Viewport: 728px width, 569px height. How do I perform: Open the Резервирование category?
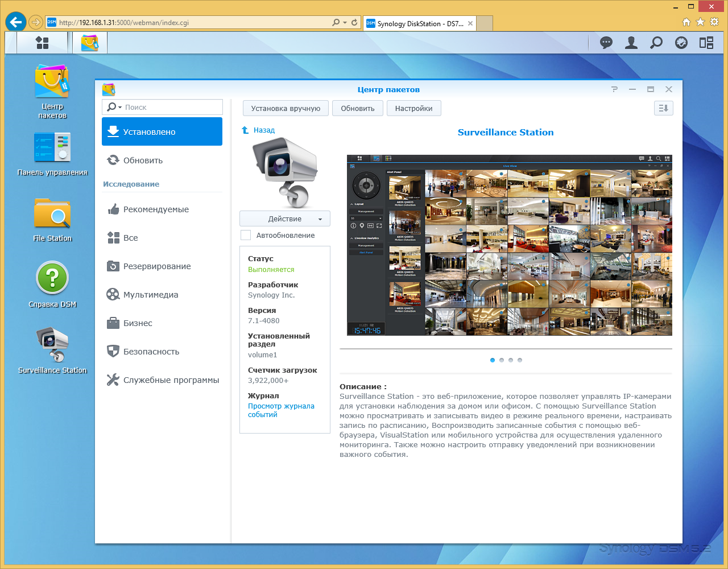(x=162, y=266)
